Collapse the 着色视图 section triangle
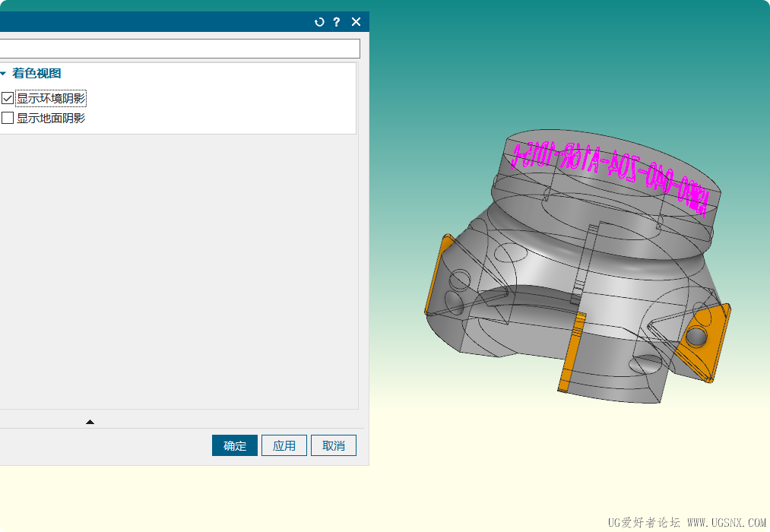Image resolution: width=770 pixels, height=532 pixels. [4, 74]
